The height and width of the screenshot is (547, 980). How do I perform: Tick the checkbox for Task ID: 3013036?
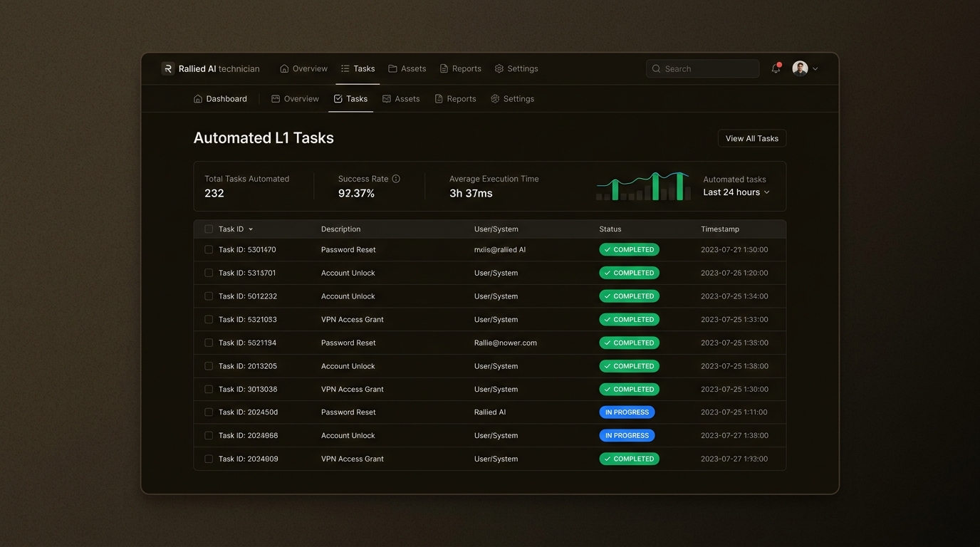pos(209,390)
